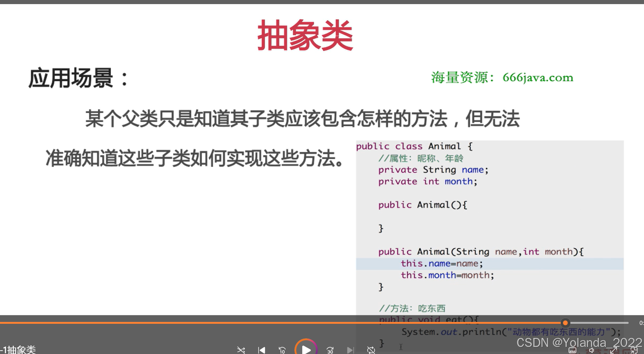This screenshot has height=354, width=644.
Task: Click the '//方法: 吃东西' comment line
Action: point(412,308)
